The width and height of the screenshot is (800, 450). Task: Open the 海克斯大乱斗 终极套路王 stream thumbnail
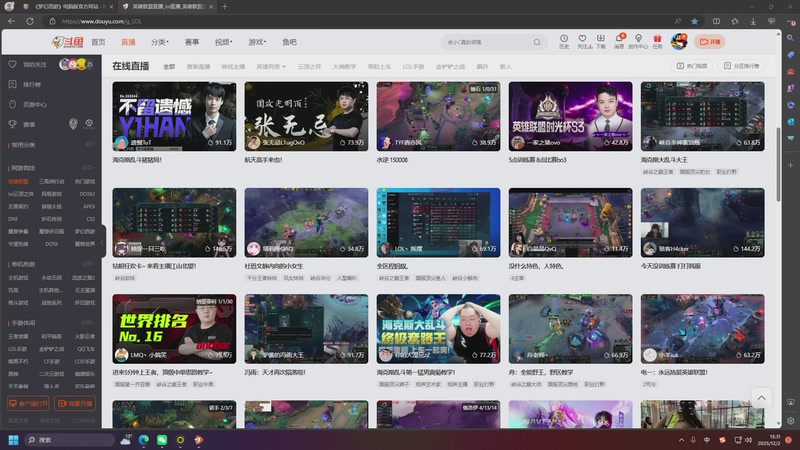click(x=438, y=329)
